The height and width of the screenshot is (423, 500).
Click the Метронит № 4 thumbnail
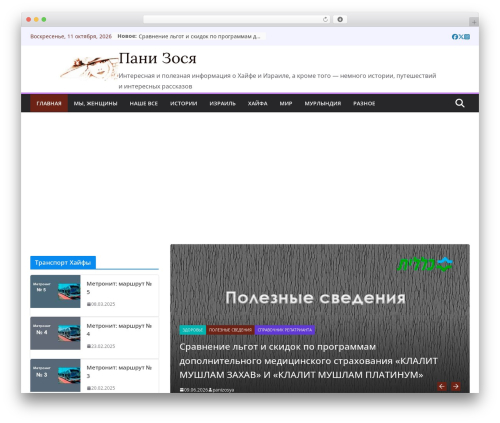55,333
